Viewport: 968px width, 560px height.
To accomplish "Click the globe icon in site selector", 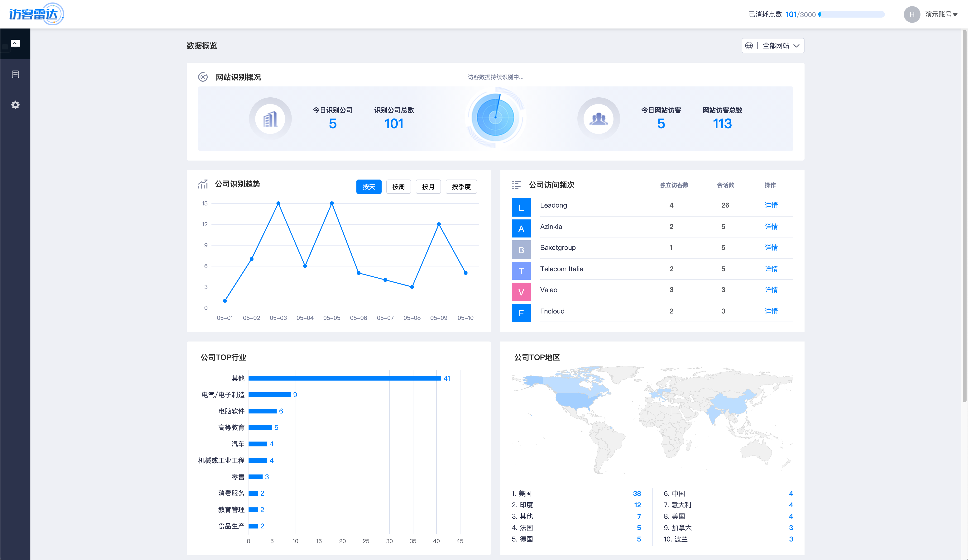I will click(x=749, y=46).
